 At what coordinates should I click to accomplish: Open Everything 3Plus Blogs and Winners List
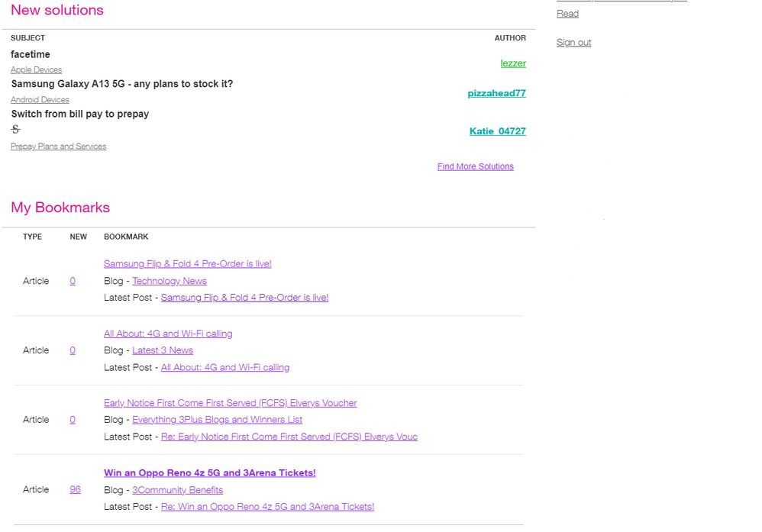point(217,420)
